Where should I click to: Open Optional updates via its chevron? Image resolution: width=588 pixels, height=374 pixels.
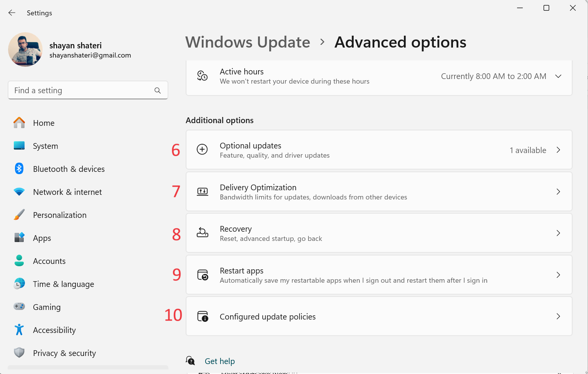[x=558, y=150]
